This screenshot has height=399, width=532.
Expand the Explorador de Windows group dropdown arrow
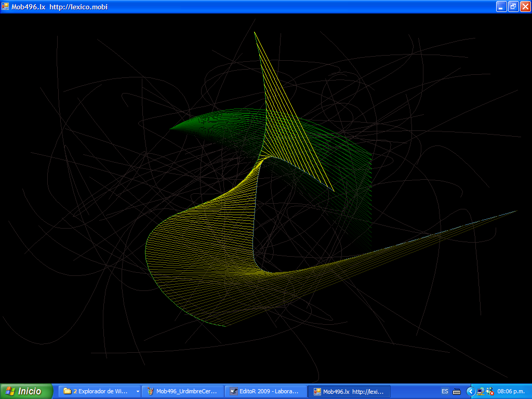[x=138, y=391]
